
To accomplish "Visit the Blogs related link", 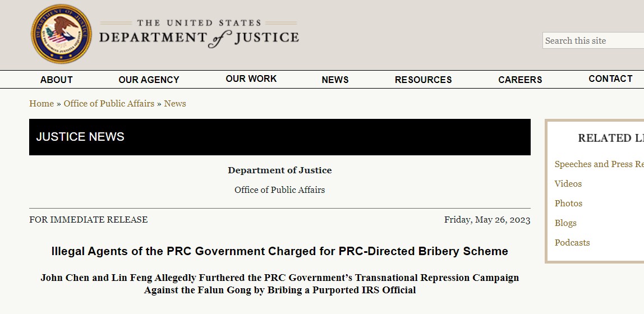I will click(x=565, y=223).
